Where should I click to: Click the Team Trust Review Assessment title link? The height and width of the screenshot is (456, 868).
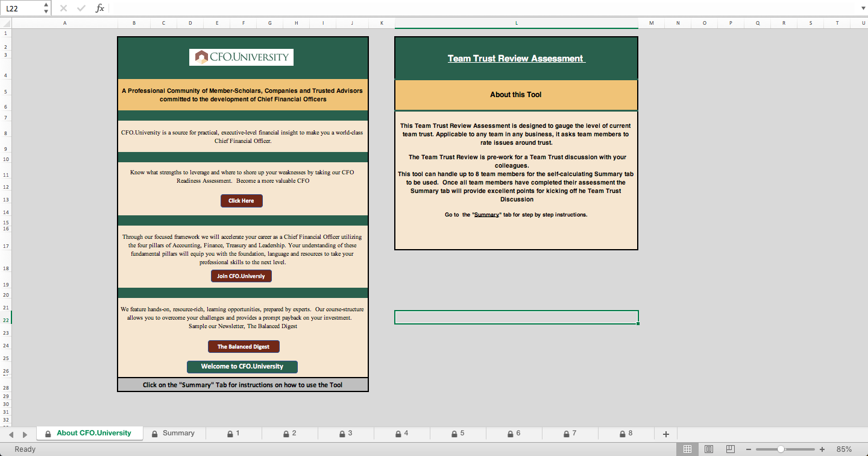516,59
